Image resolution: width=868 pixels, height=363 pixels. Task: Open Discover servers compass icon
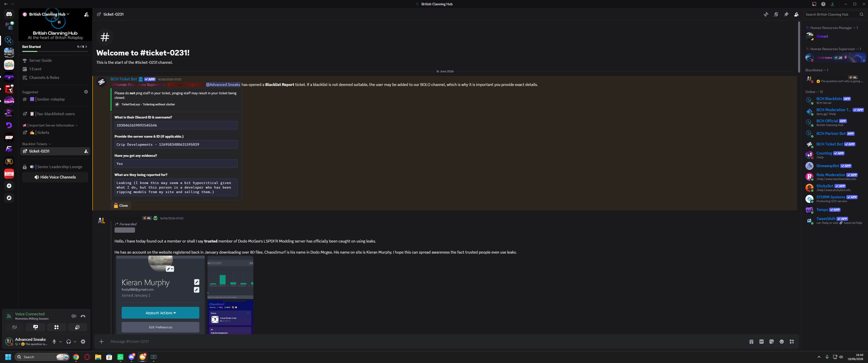click(x=9, y=198)
